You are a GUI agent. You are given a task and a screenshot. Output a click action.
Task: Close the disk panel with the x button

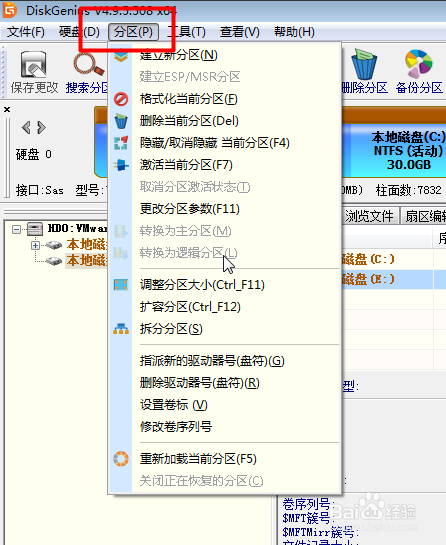(x=7, y=109)
